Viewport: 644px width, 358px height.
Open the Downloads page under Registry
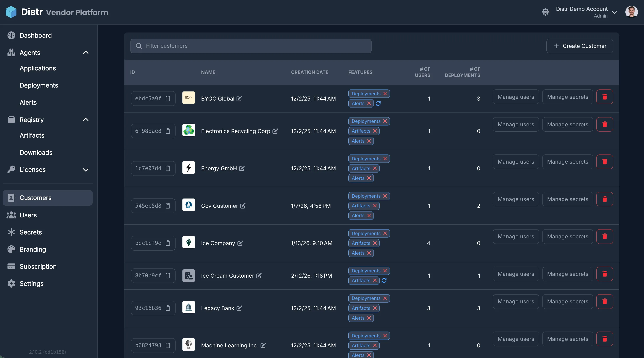(x=36, y=152)
